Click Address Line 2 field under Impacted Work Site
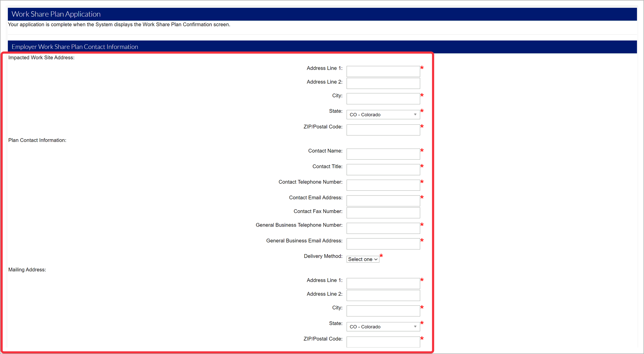 (383, 83)
